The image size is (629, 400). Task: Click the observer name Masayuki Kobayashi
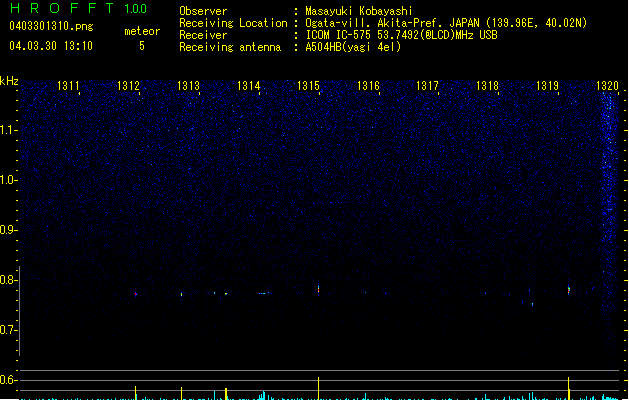(x=359, y=11)
